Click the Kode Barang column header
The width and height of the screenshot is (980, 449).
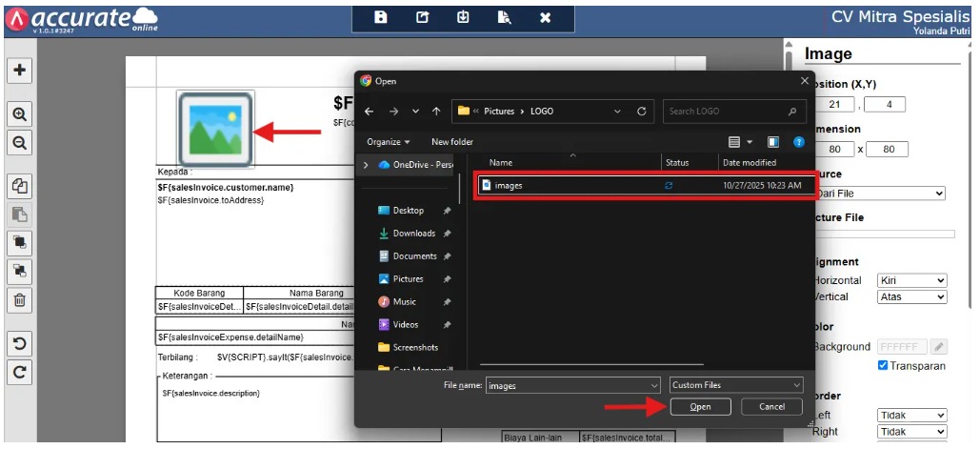[x=199, y=293]
